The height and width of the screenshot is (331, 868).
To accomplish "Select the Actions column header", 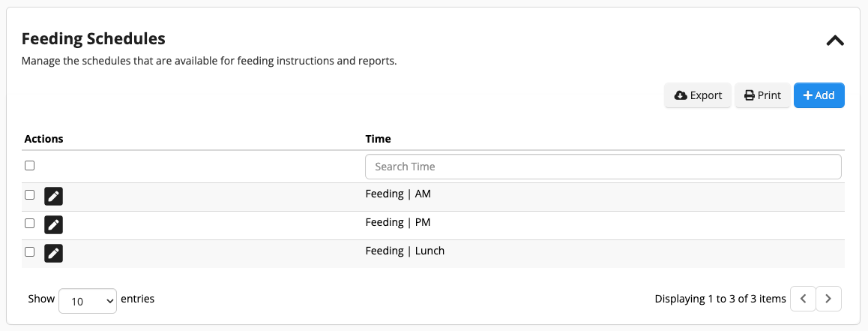I will click(x=43, y=139).
